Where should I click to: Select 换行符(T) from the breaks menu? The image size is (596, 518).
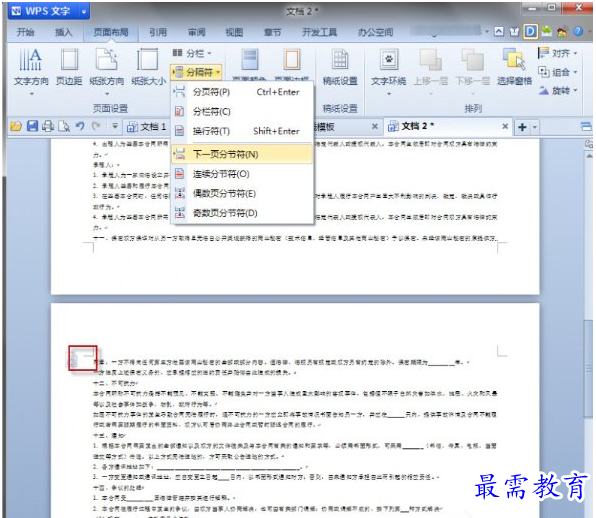click(x=242, y=131)
